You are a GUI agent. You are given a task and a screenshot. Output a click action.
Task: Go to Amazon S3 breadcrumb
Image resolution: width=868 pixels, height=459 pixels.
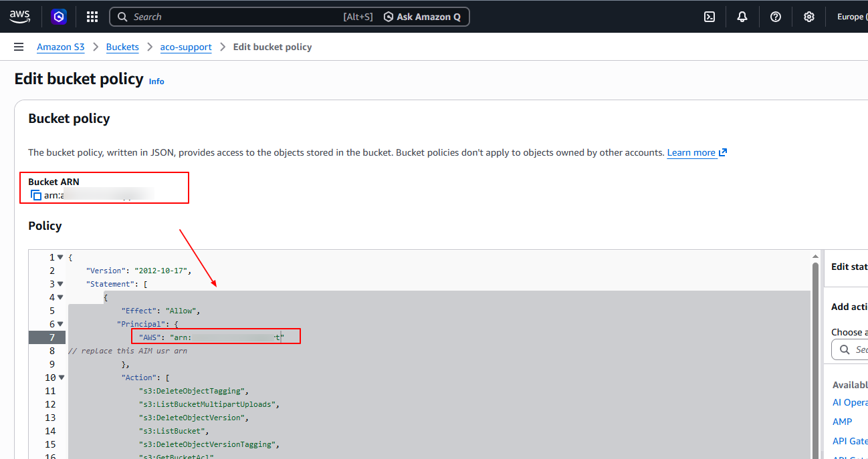click(x=61, y=47)
